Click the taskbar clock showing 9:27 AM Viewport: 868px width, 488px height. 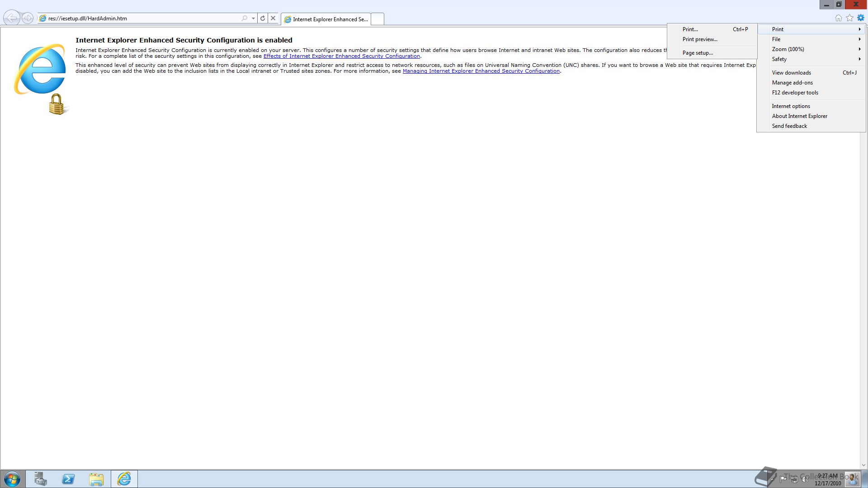(828, 479)
